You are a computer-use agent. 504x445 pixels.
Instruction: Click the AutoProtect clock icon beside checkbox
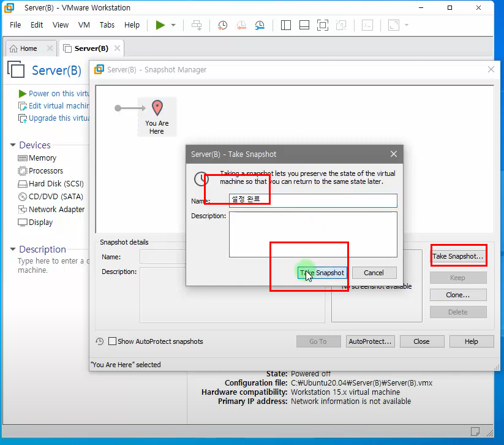pyautogui.click(x=100, y=341)
